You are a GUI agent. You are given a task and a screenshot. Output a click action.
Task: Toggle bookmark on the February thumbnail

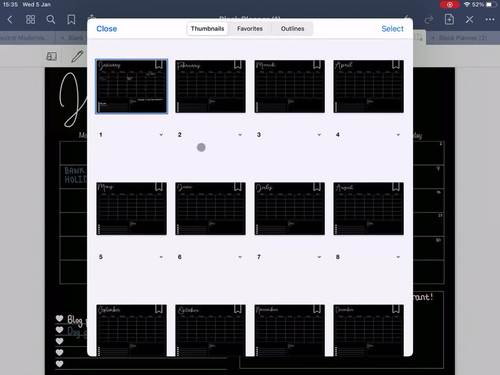238,64
